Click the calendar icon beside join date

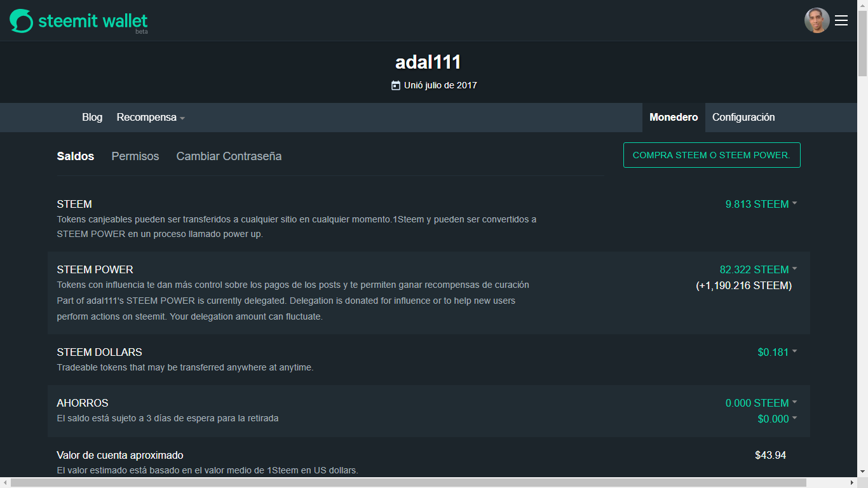(396, 85)
